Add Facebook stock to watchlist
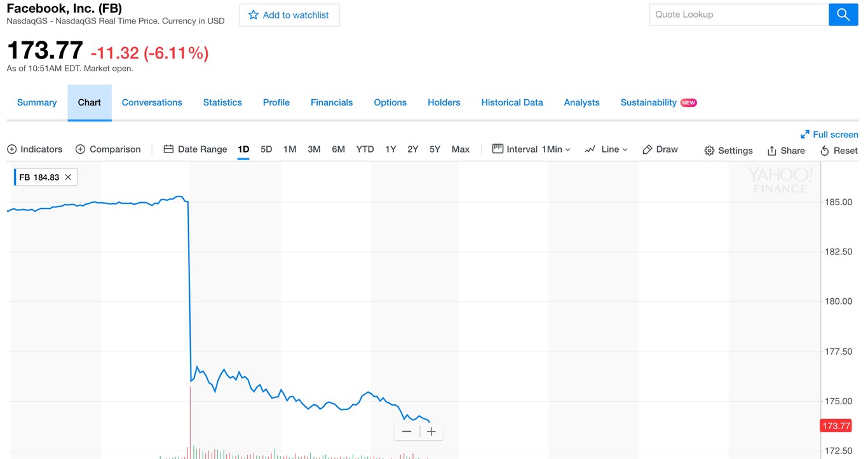The width and height of the screenshot is (868, 459). (289, 15)
